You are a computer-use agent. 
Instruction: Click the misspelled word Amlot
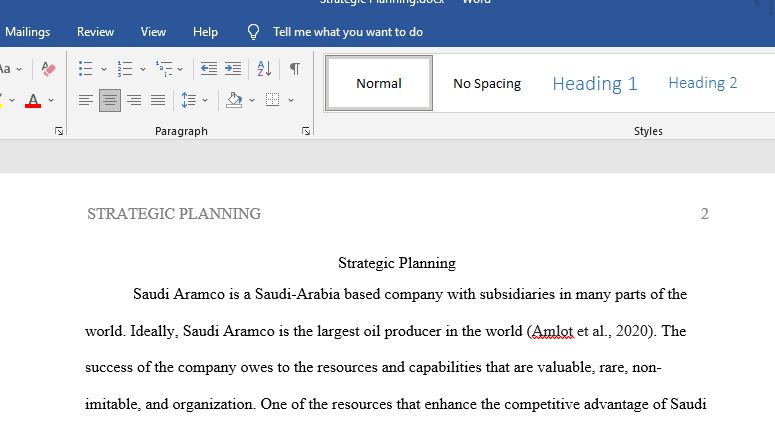[553, 331]
